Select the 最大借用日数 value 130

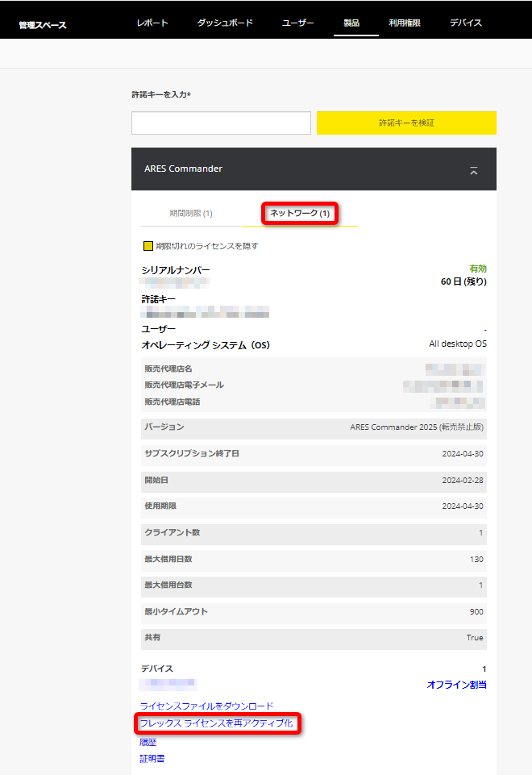click(x=476, y=559)
